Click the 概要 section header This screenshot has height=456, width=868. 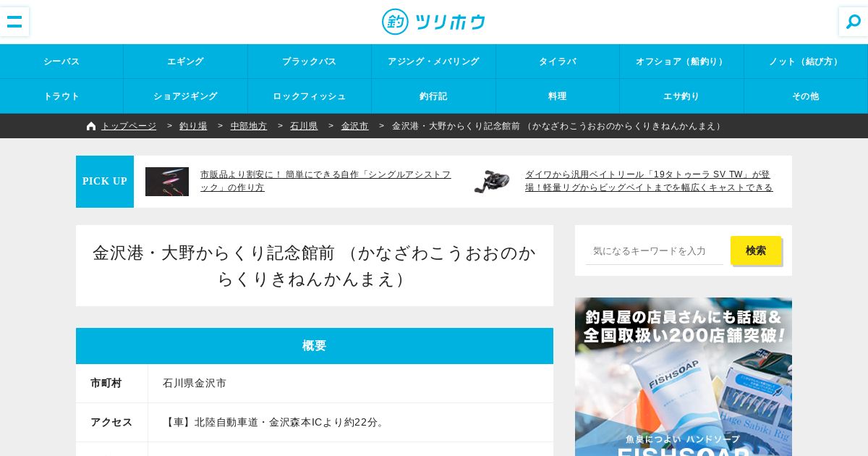(x=315, y=346)
